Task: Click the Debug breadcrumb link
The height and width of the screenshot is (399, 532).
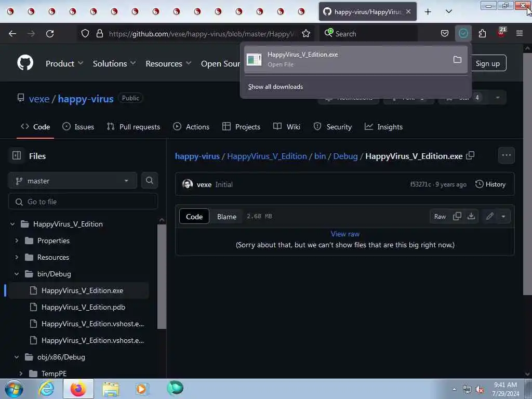Action: tap(345, 156)
